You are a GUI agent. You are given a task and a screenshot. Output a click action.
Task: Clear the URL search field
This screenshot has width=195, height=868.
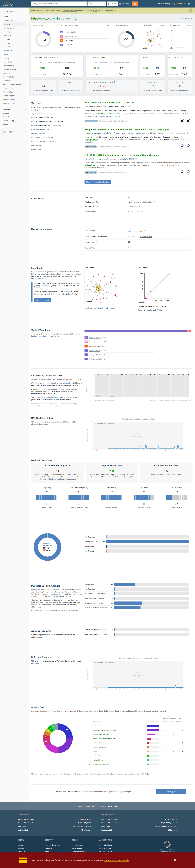pyautogui.click(x=86, y=4)
